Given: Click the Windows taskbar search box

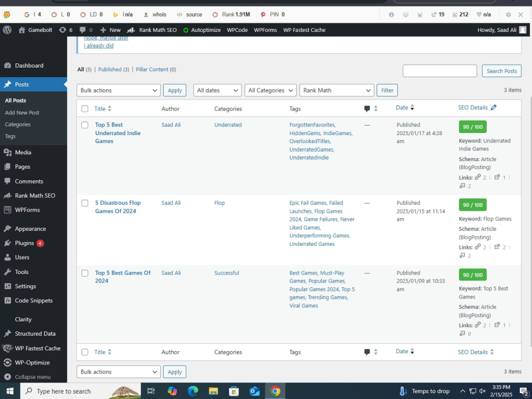Looking at the screenshot, I should [x=81, y=391].
